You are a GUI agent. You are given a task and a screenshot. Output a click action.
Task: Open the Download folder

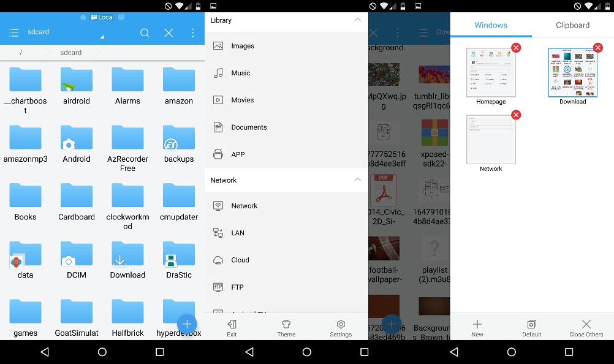(x=127, y=260)
